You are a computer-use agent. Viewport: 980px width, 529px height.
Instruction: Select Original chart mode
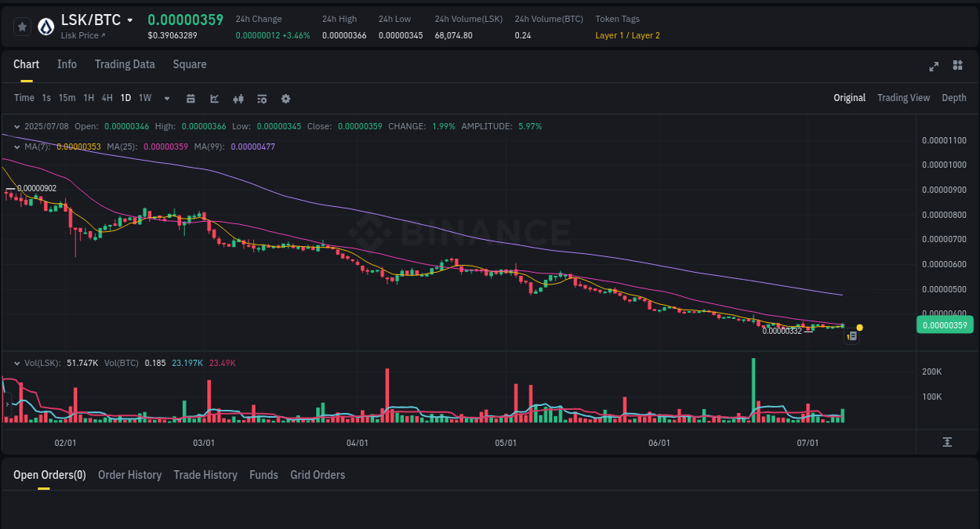point(849,98)
